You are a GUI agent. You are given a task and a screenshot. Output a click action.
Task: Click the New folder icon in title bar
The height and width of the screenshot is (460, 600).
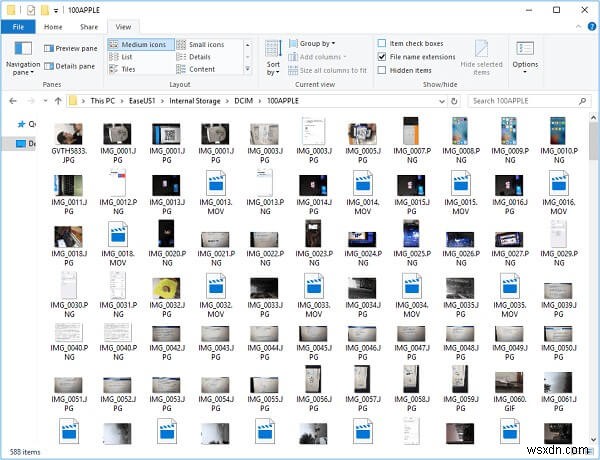(45, 10)
